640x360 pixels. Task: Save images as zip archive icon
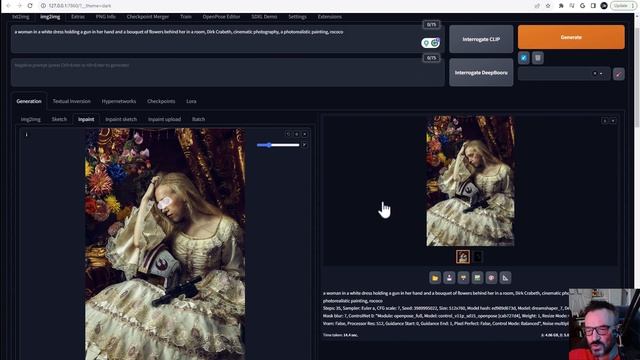click(x=463, y=278)
